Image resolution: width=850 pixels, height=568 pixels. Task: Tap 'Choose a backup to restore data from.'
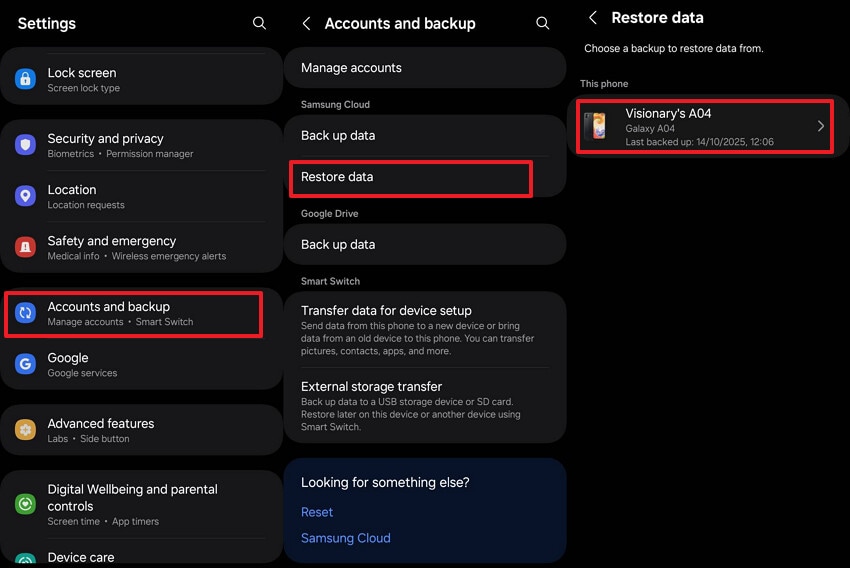point(674,48)
